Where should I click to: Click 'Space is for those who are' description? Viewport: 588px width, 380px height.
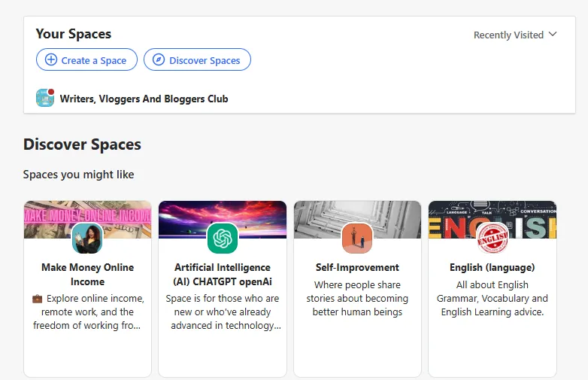pyautogui.click(x=223, y=312)
